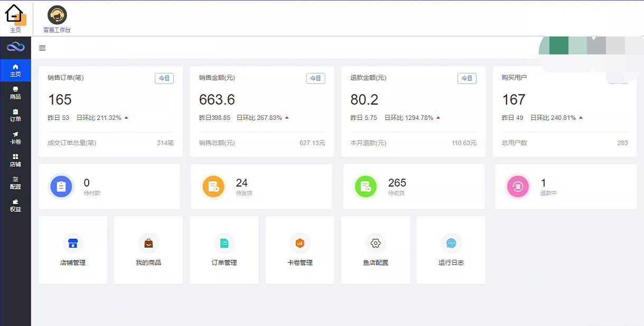Click the 购买用户 count 167
The image size is (644, 326).
pyautogui.click(x=514, y=100)
